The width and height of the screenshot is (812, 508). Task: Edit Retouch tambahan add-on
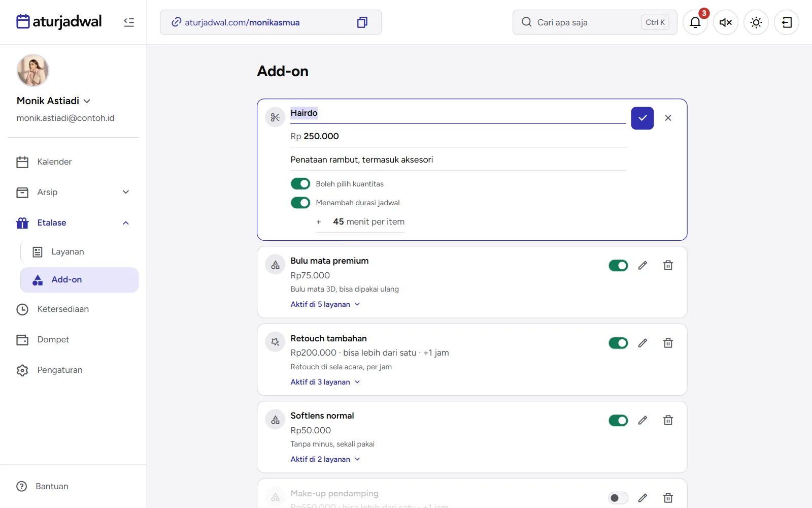point(642,343)
